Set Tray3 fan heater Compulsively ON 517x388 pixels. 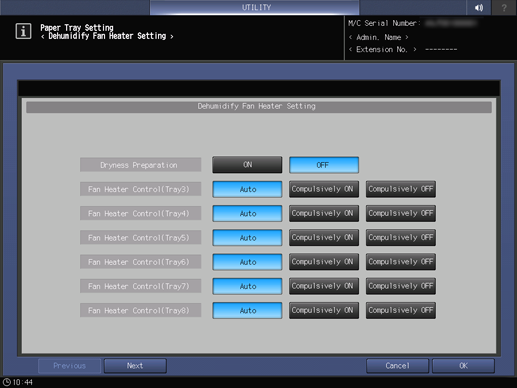(324, 189)
